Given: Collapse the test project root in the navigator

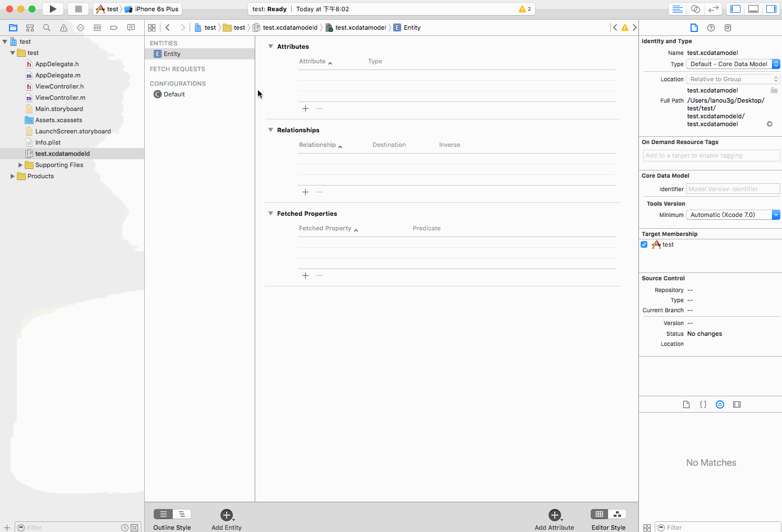Looking at the screenshot, I should tap(5, 41).
